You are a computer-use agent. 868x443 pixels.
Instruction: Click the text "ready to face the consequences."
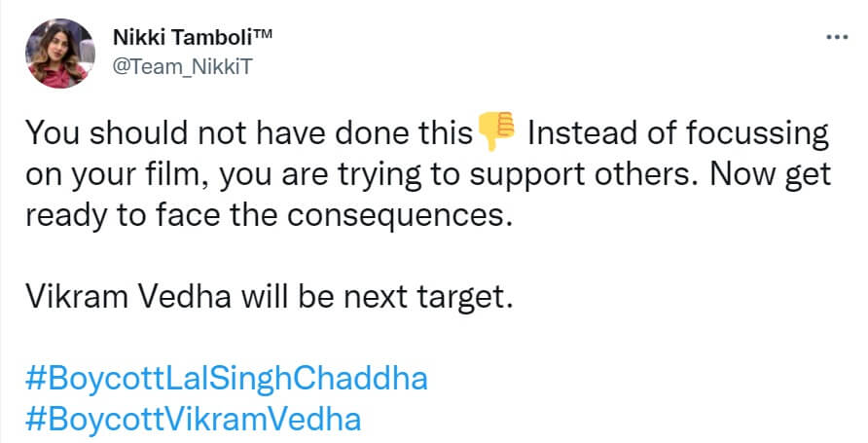tap(266, 214)
